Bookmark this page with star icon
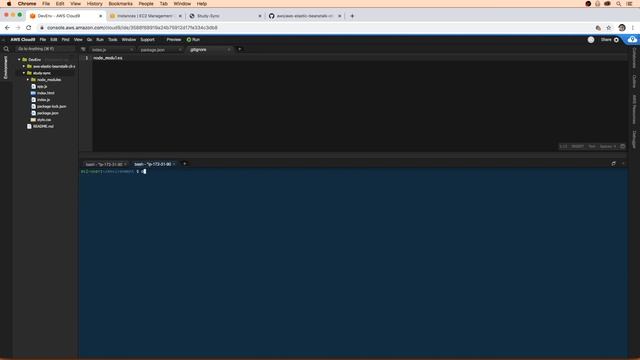The height and width of the screenshot is (360, 640). (x=609, y=28)
